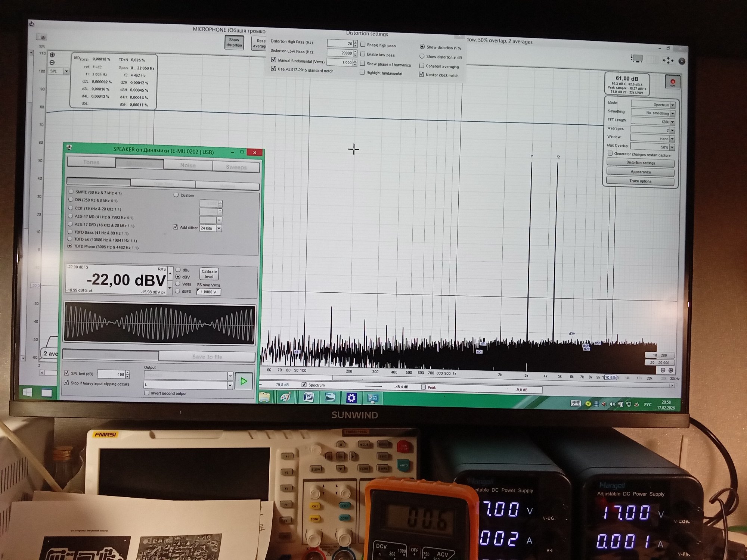Start generator with the green play button
747x560 pixels.
(x=244, y=381)
